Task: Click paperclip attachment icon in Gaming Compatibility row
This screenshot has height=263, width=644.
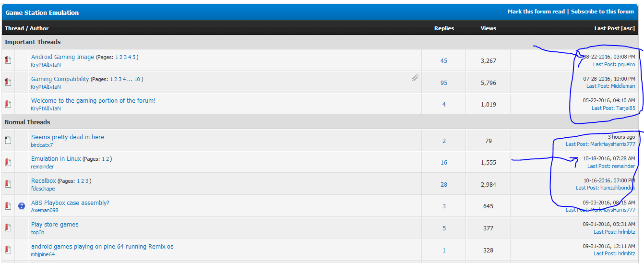Action: click(415, 77)
